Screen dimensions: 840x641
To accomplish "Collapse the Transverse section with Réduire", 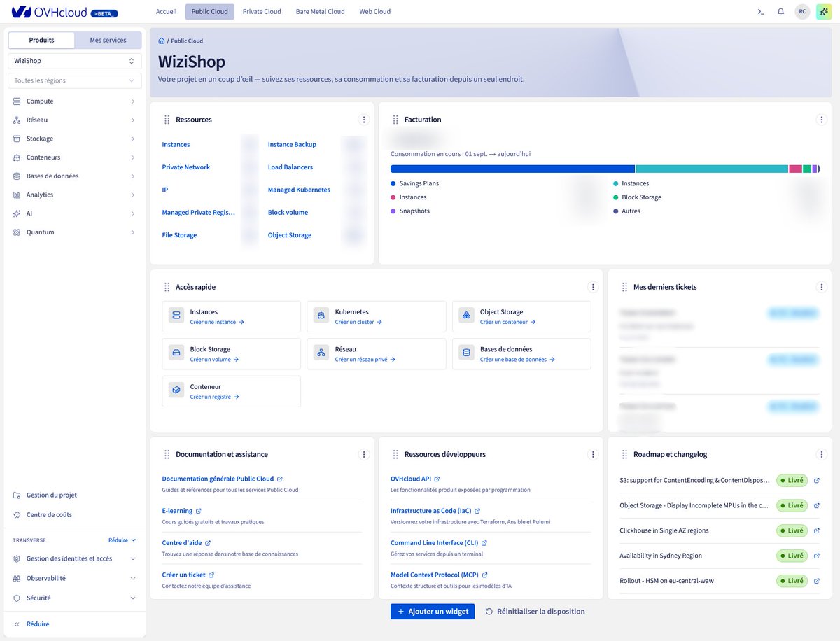I will click(122, 540).
